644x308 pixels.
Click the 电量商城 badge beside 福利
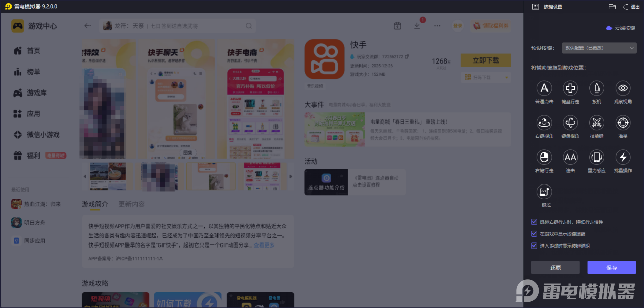click(x=56, y=156)
